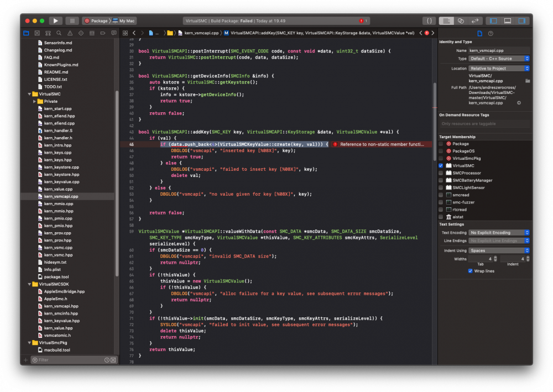This screenshot has width=553, height=392.
Task: Uncheck VirtualSMC target membership
Action: (441, 166)
